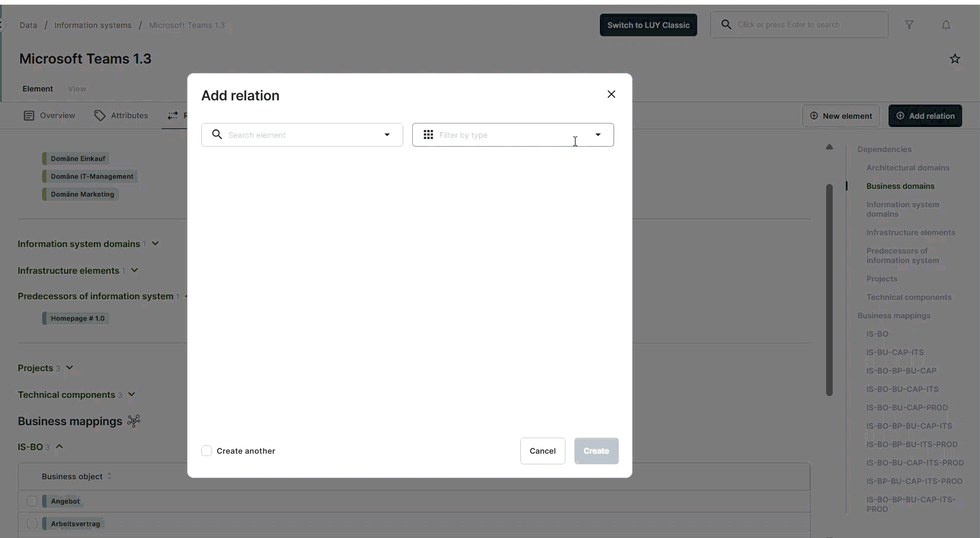Jump to Predecessors of information system sidebar item
Viewport: 980px width, 538px height.
(x=902, y=255)
